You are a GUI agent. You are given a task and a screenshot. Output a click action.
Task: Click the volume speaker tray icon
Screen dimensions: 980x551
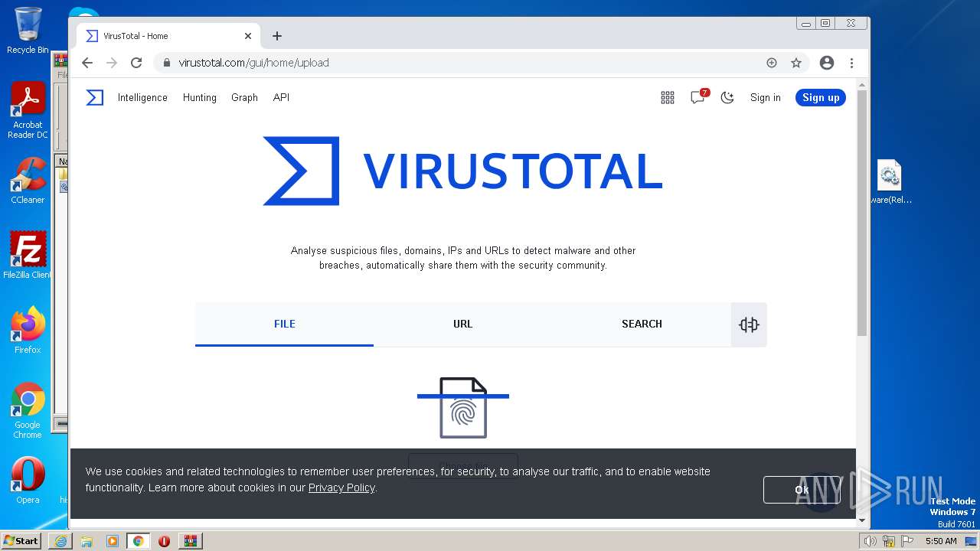click(x=871, y=541)
